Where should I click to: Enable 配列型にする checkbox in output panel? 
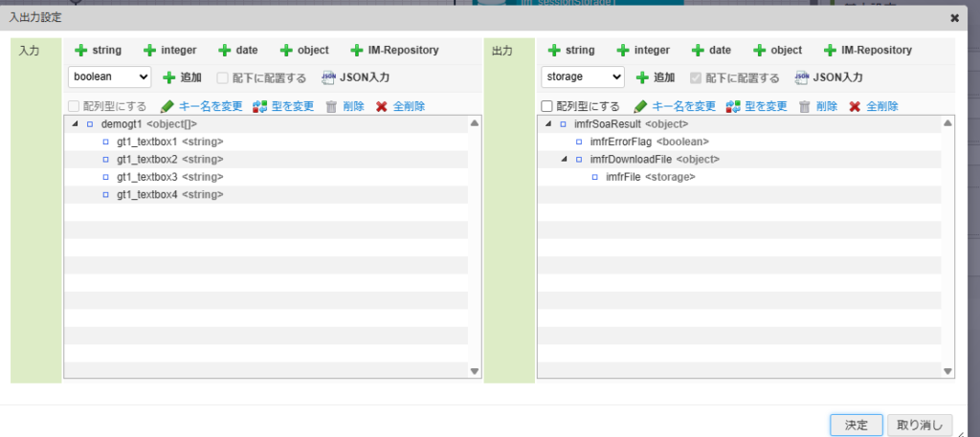click(x=547, y=106)
